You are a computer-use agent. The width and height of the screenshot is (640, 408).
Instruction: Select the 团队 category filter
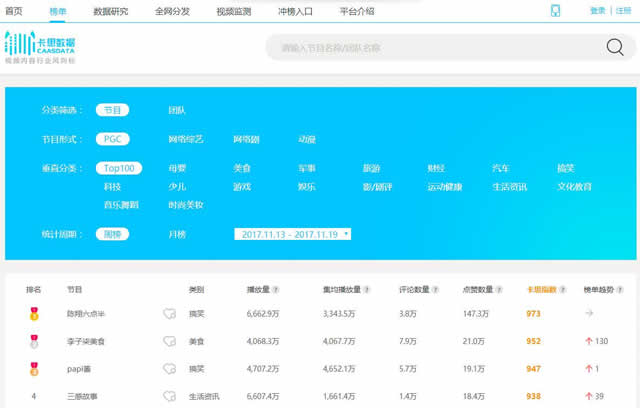pyautogui.click(x=177, y=110)
